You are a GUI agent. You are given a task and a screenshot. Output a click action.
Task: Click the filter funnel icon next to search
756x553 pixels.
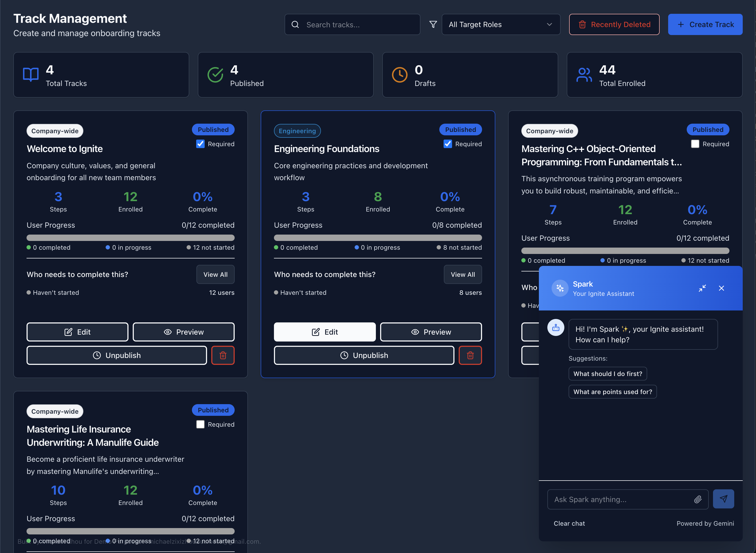(433, 24)
